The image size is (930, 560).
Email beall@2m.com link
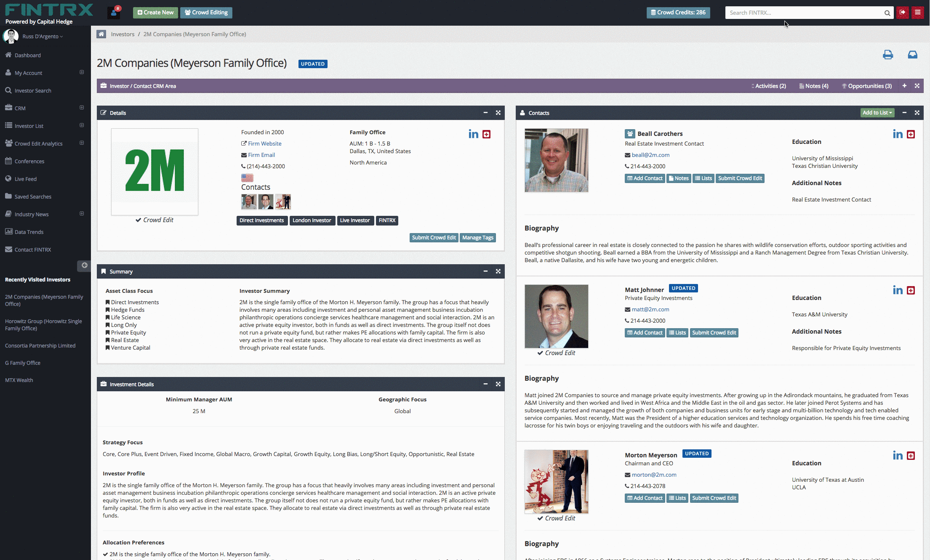point(650,155)
